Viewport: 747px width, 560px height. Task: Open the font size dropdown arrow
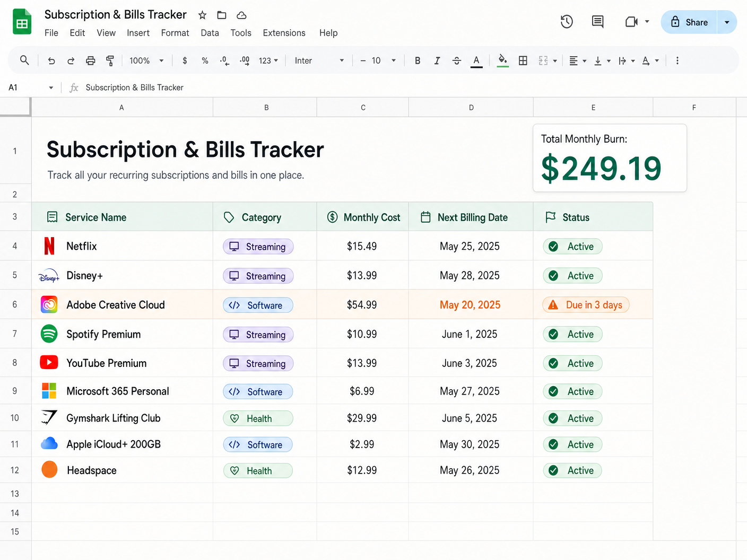click(394, 61)
